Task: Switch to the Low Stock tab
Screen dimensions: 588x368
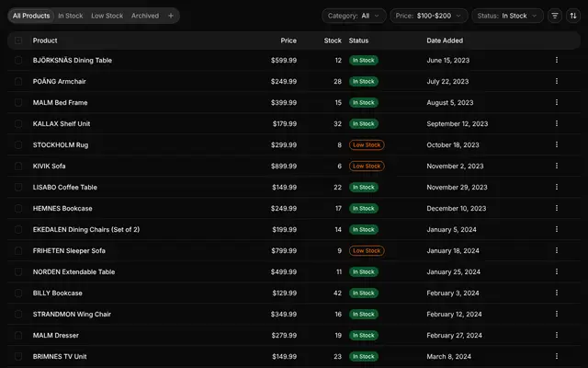Action: point(107,16)
